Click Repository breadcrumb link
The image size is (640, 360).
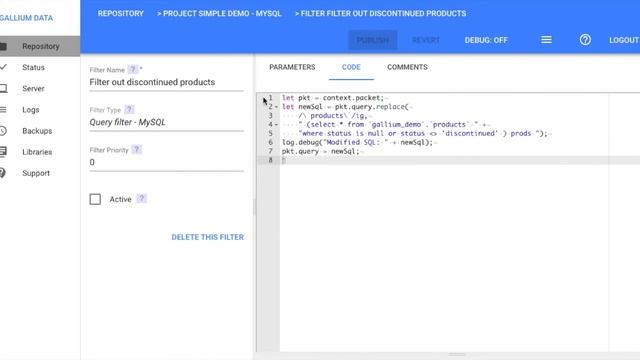[x=120, y=13]
